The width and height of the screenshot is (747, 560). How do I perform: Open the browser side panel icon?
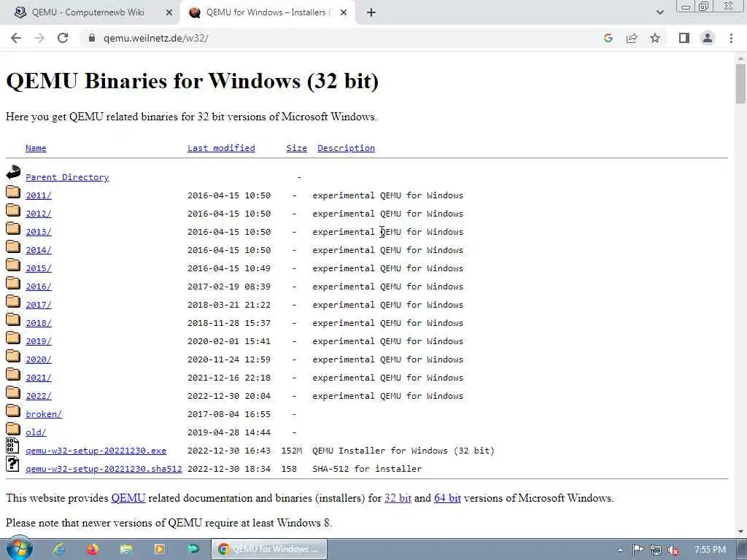click(x=684, y=38)
